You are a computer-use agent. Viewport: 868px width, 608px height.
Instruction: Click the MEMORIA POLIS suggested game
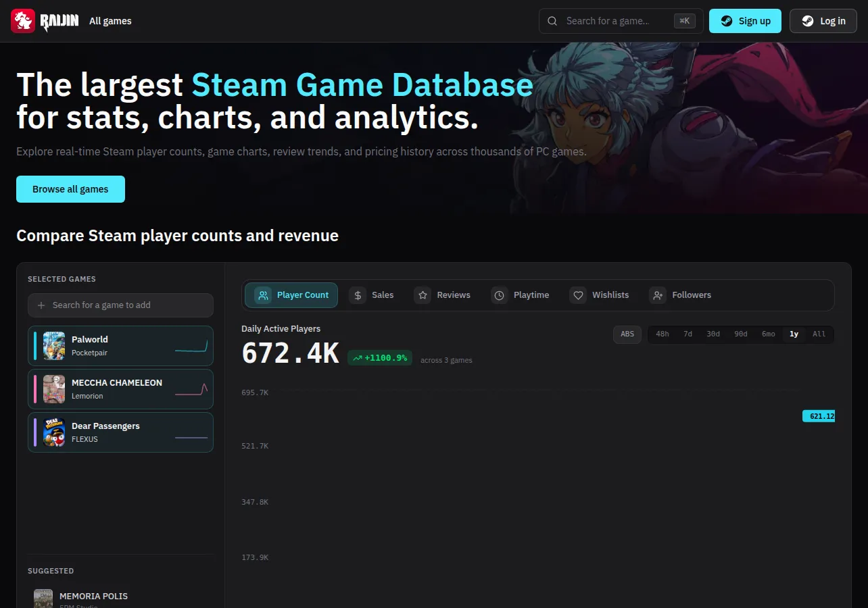(x=120, y=599)
